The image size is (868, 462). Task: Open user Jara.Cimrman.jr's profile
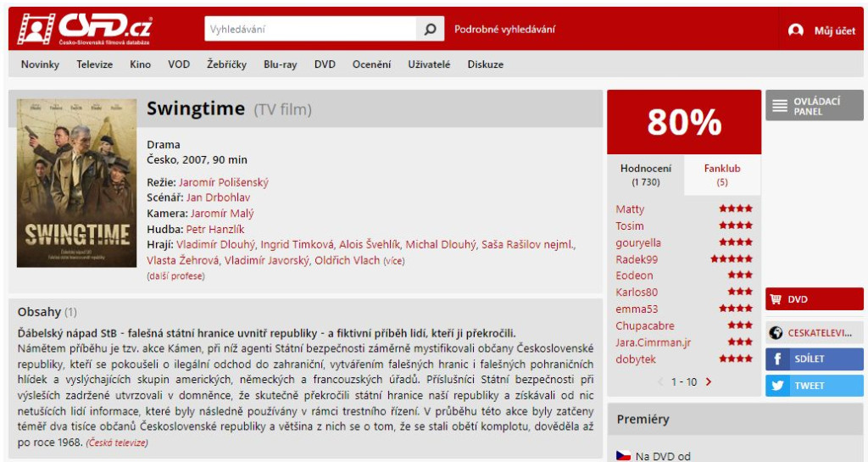[x=654, y=342]
